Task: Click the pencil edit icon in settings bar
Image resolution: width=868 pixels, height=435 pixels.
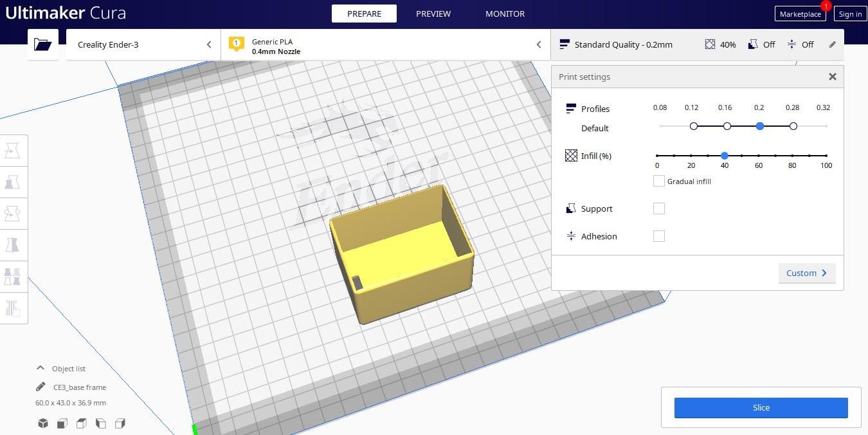Action: tap(832, 44)
